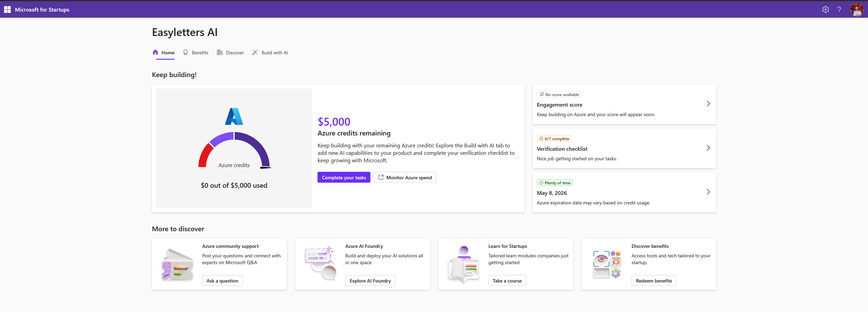Click the More to discover heading
The width and height of the screenshot is (868, 312).
coord(178,229)
